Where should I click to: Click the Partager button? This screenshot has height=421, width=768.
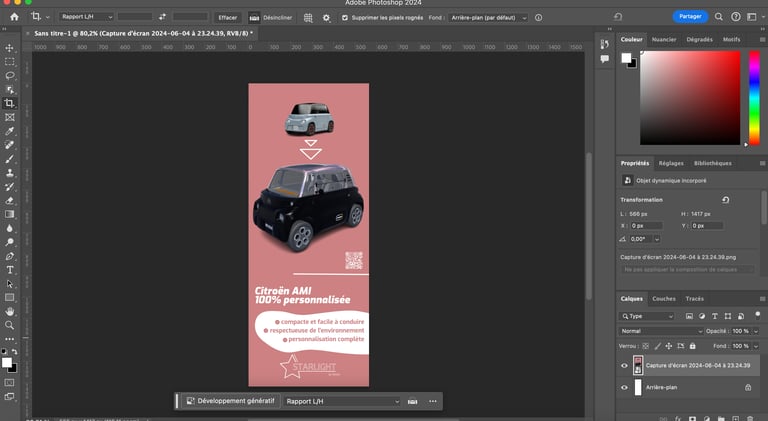(x=689, y=17)
